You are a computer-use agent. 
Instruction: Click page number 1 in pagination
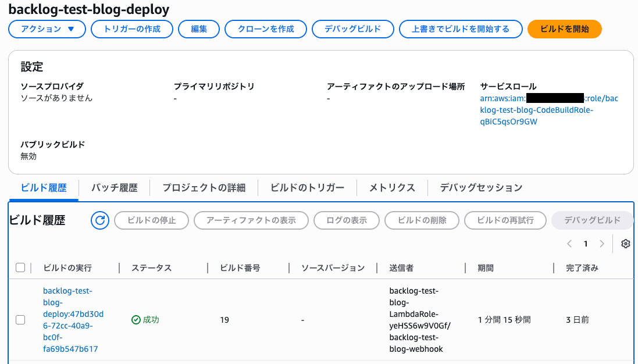coord(586,244)
